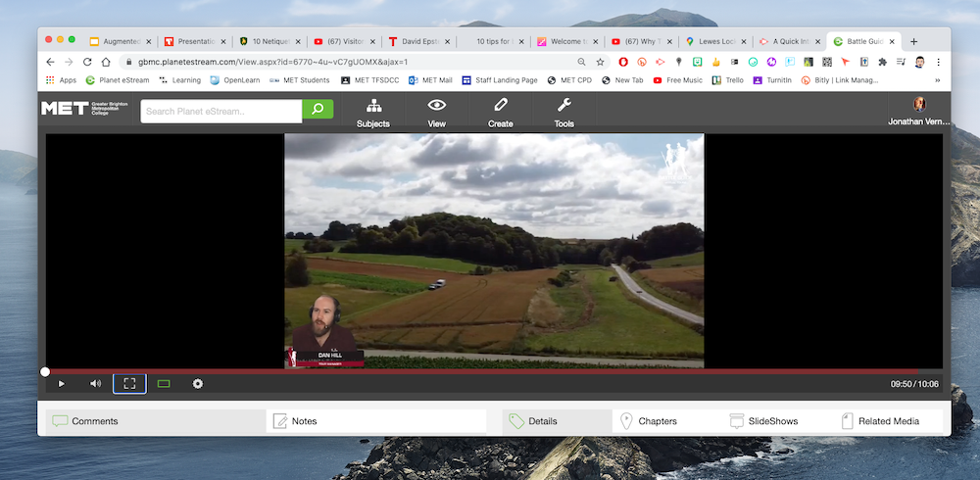Open the Notes tab
980x480 pixels.
[x=376, y=421]
